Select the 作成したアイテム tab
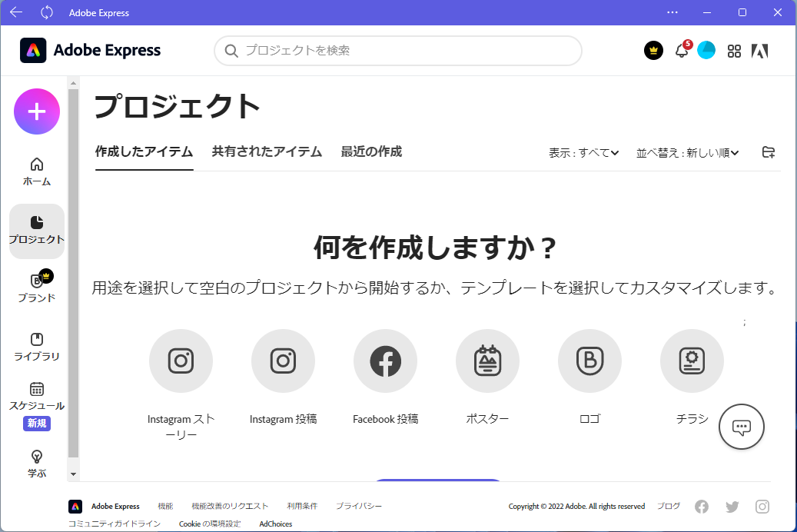This screenshot has width=797, height=532. tap(144, 151)
